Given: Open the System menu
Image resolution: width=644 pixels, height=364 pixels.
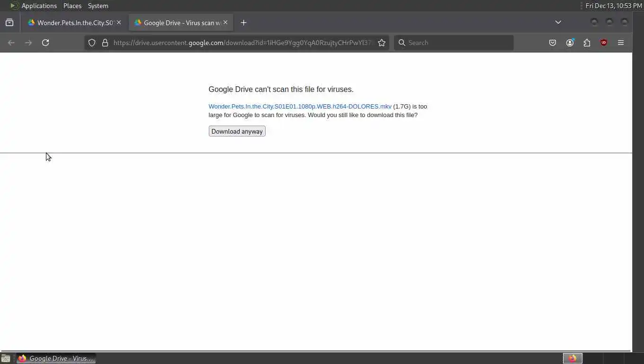Looking at the screenshot, I should point(98,6).
